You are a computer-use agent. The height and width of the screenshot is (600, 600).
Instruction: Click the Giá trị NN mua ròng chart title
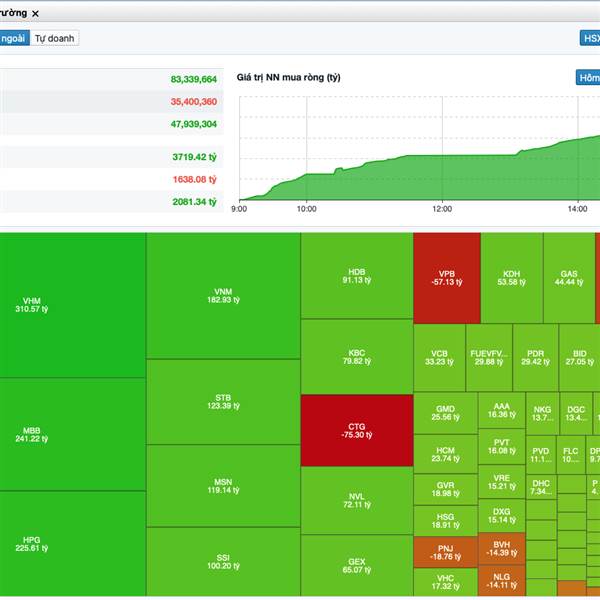click(289, 77)
